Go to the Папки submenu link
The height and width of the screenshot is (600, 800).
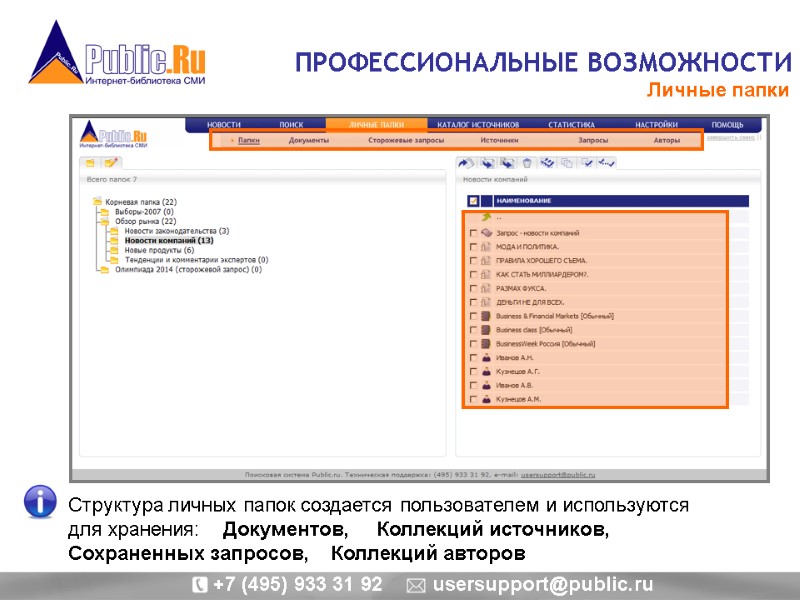248,140
